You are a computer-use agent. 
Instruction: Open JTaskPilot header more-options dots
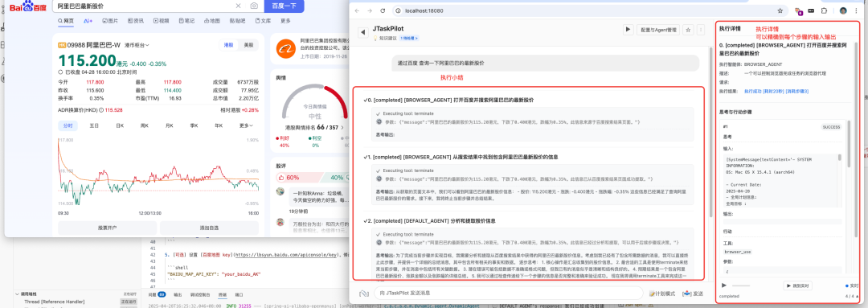coord(700,30)
